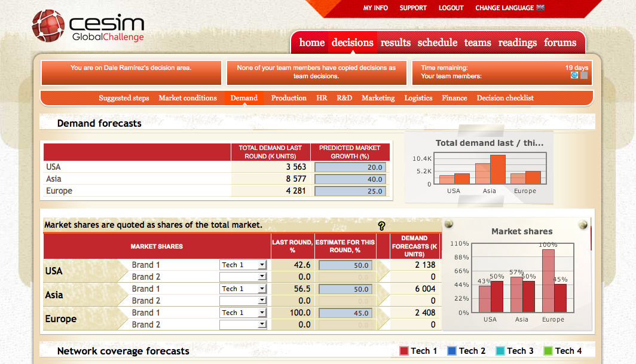The width and height of the screenshot is (636, 364).
Task: Edit Asia Brand 1 share estimate field
Action: pyautogui.click(x=345, y=289)
